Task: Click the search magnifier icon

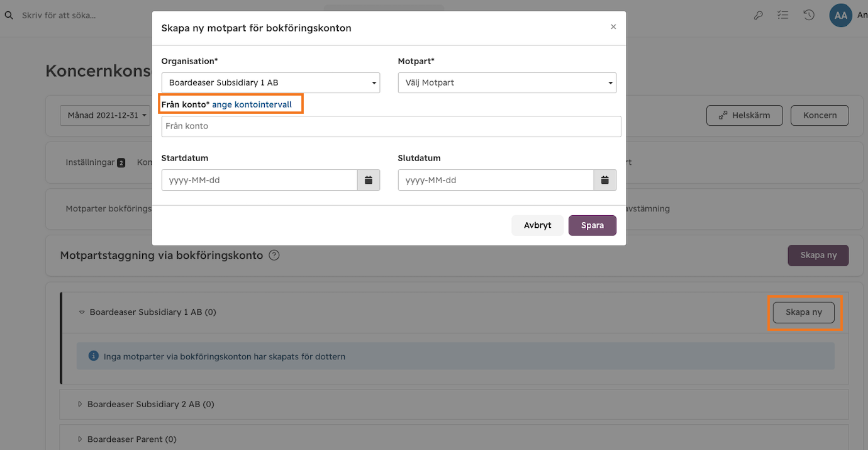Action: [9, 15]
